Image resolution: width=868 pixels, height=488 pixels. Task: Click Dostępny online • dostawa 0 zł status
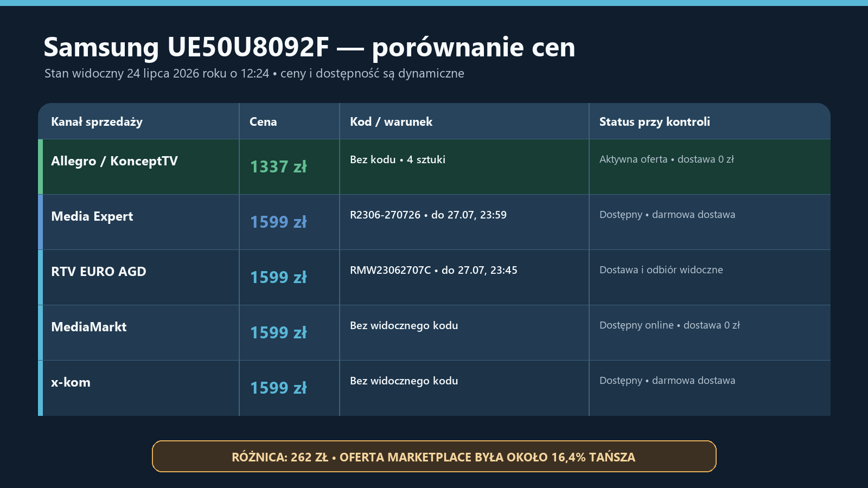click(669, 325)
